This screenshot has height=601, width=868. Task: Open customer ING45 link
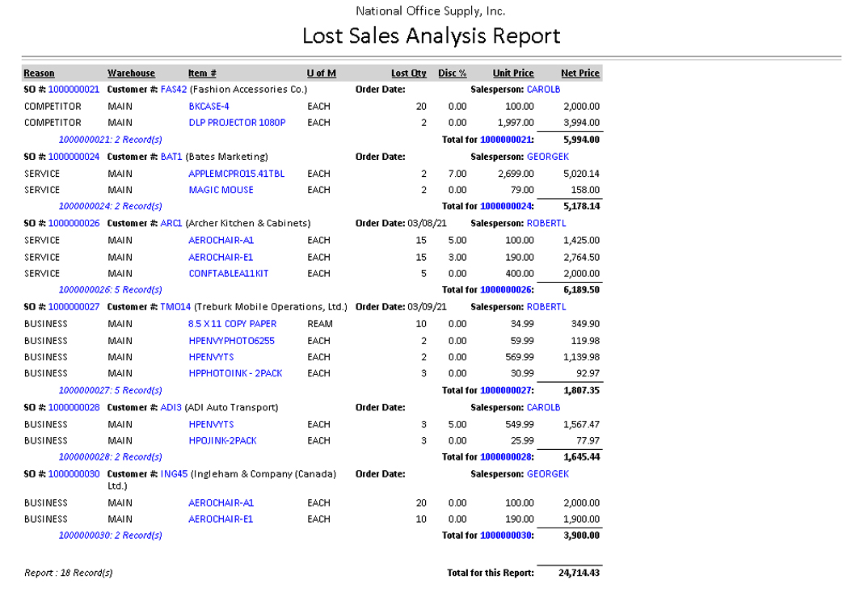[174, 474]
